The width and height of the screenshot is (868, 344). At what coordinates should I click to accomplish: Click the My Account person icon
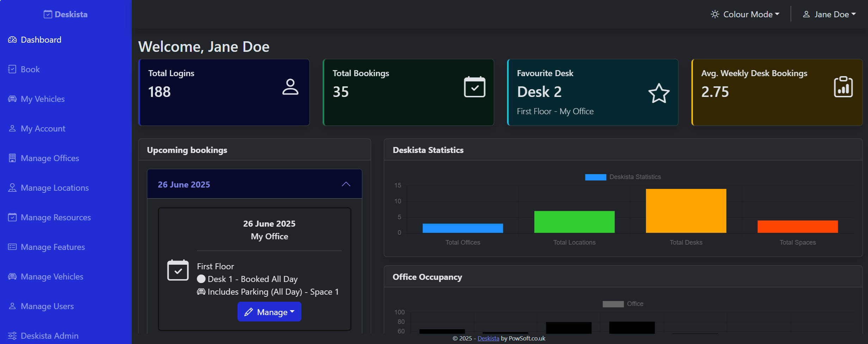[x=12, y=129]
